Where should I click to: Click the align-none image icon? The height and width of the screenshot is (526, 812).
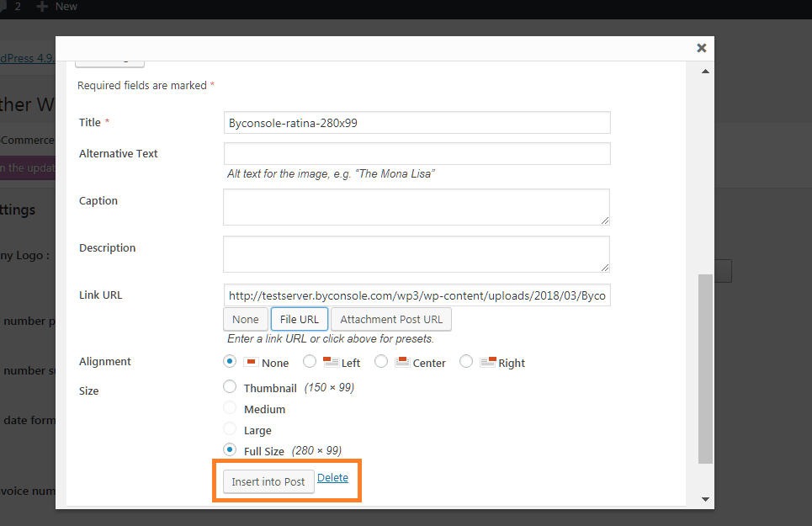[251, 362]
